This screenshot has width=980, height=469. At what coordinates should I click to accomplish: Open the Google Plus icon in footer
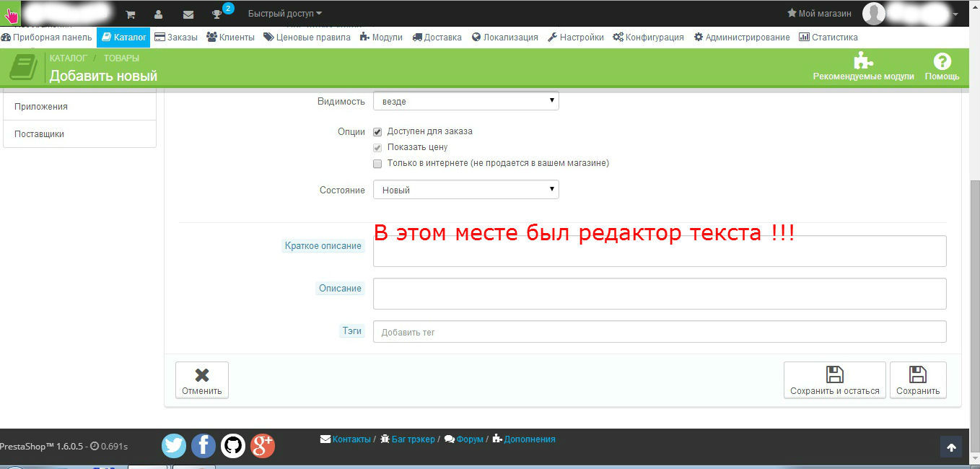tap(263, 445)
